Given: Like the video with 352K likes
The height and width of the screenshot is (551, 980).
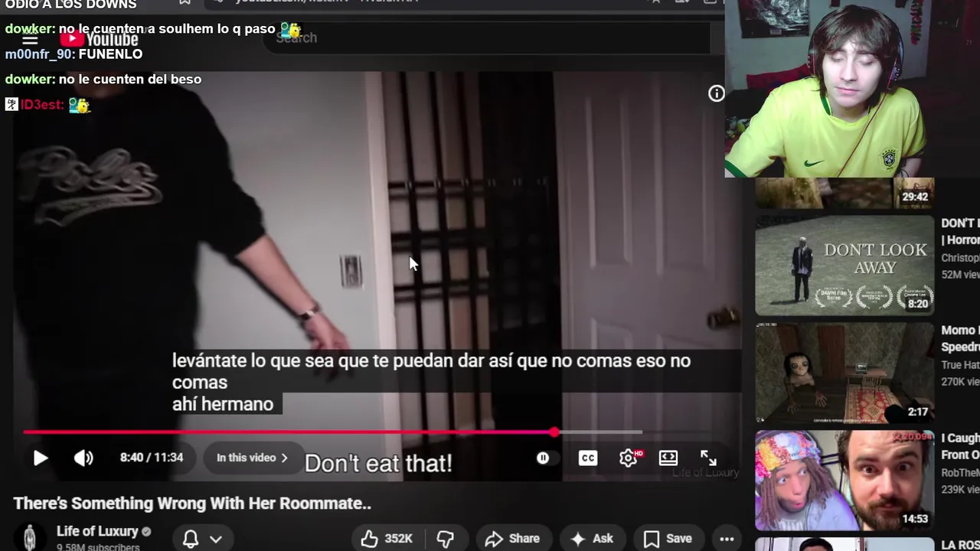Looking at the screenshot, I should click(x=387, y=539).
